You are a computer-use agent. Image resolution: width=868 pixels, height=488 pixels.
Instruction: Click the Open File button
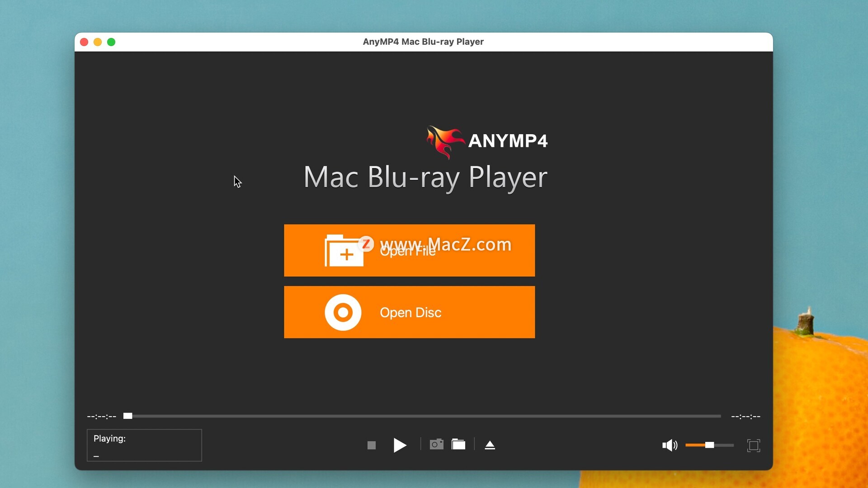(x=409, y=250)
